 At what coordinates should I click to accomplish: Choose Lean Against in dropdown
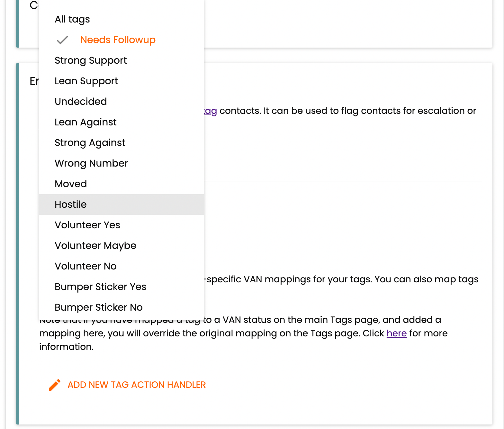pos(122,122)
